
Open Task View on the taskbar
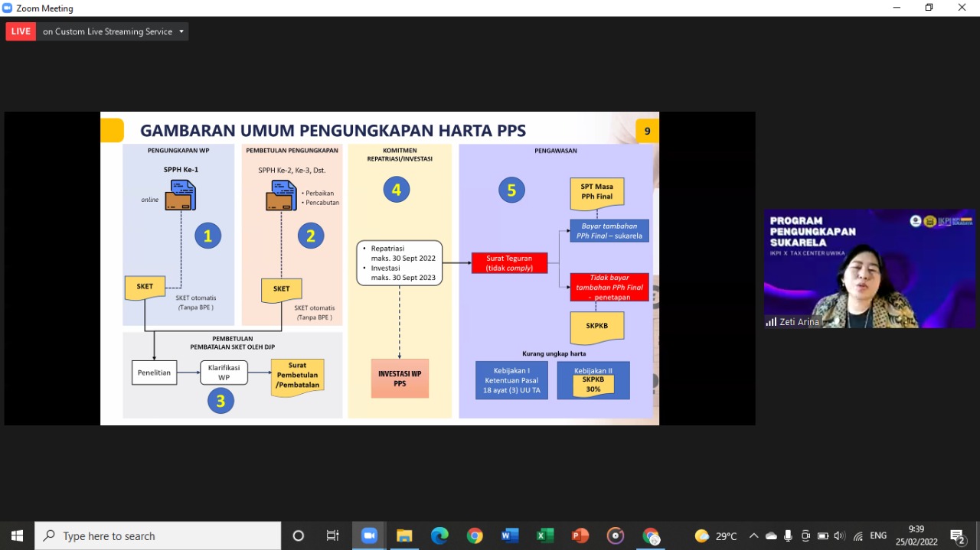(x=332, y=536)
